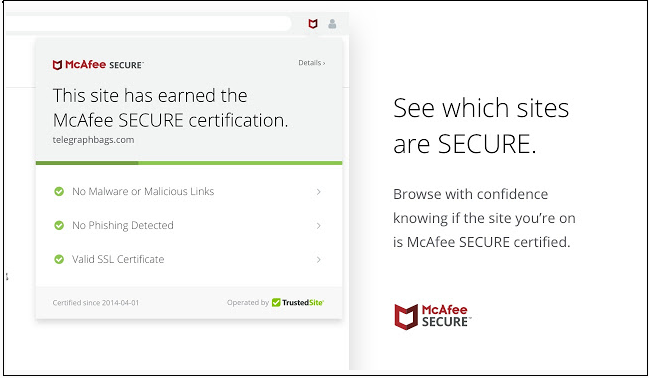Click the McAfee SECURE logo in popup header
Viewport: 649px width, 378px height.
coord(98,65)
